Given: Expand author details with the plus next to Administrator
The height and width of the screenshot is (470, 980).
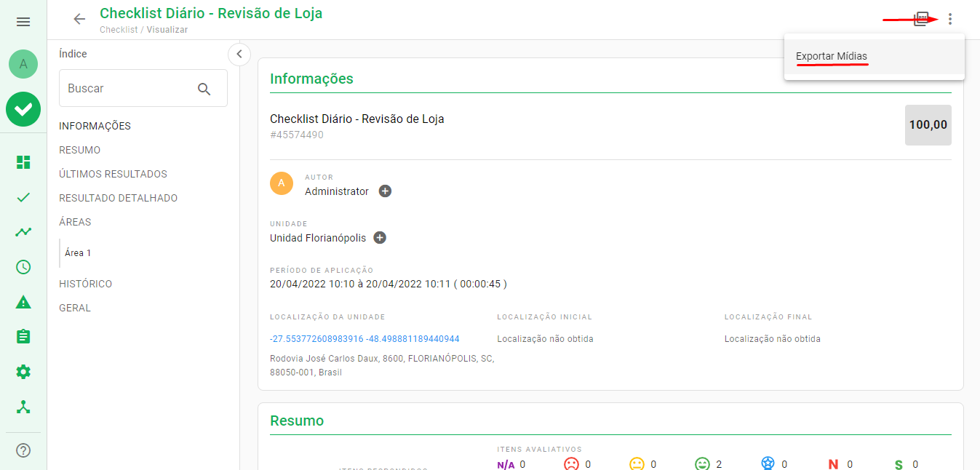Looking at the screenshot, I should [385, 191].
